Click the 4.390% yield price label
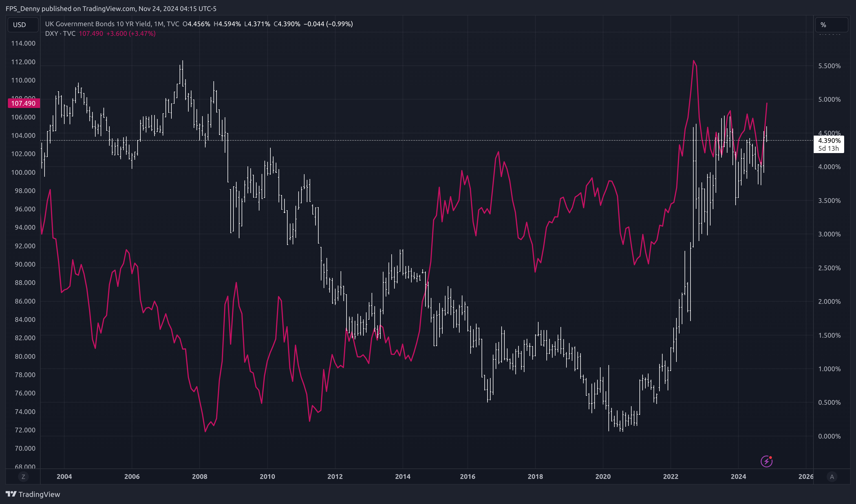 pyautogui.click(x=829, y=141)
